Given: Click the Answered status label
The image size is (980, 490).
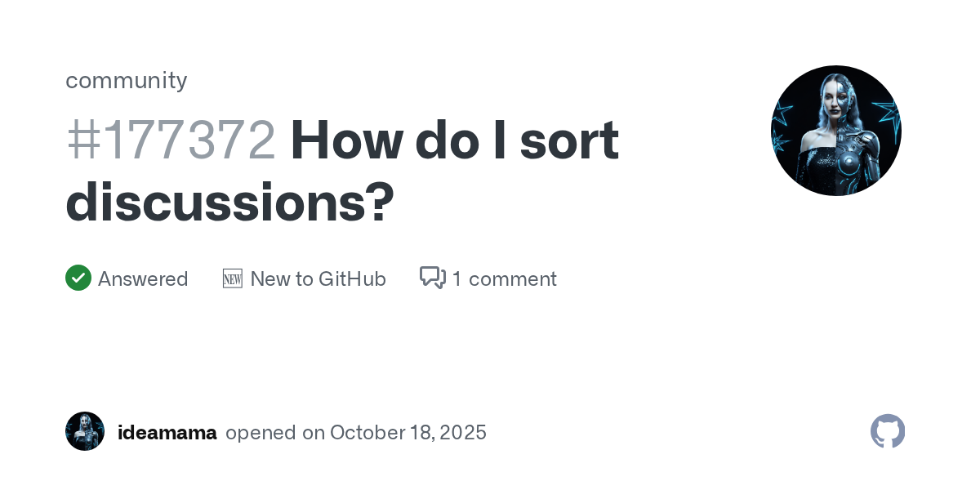Looking at the screenshot, I should pyautogui.click(x=143, y=279).
